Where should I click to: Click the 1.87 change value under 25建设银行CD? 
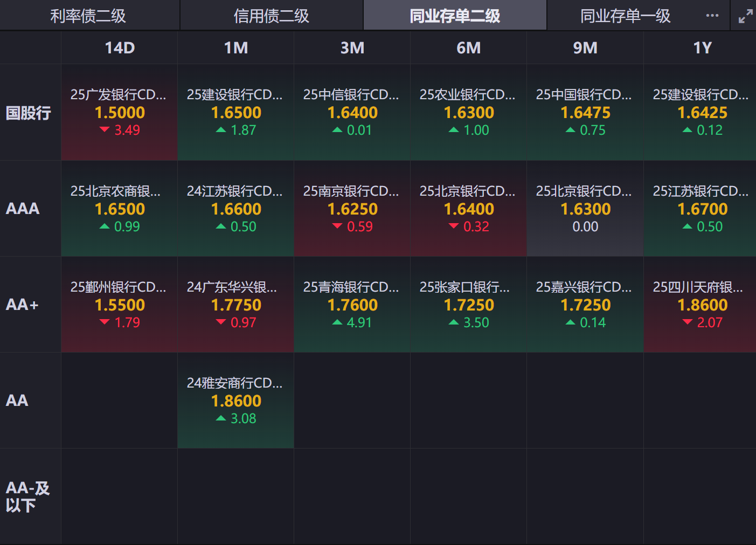(x=244, y=130)
